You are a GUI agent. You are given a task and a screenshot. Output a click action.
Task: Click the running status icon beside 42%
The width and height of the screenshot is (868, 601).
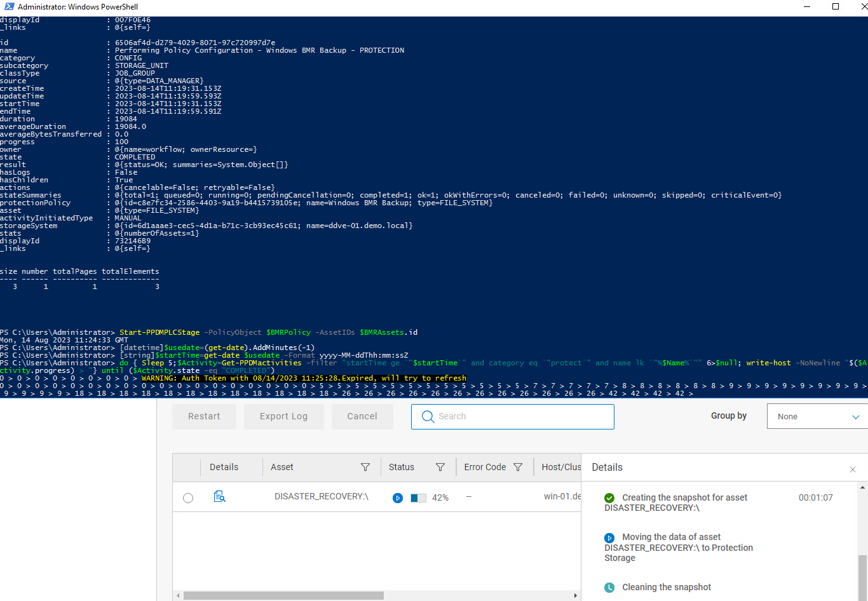coord(398,498)
